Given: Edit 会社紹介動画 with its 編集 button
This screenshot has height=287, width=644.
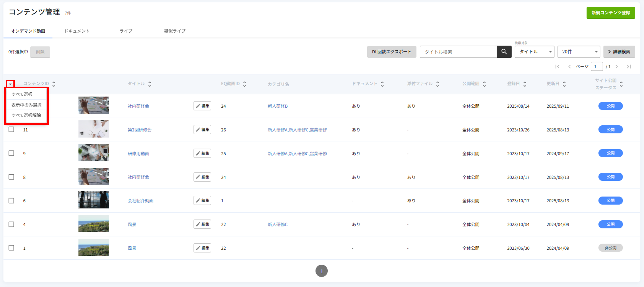Looking at the screenshot, I should tap(202, 200).
